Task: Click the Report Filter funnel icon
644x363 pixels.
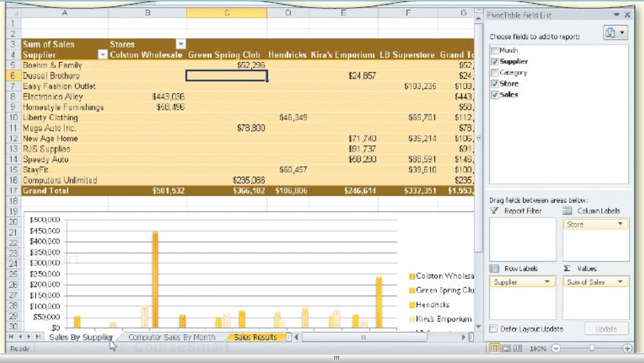Action: click(x=495, y=211)
